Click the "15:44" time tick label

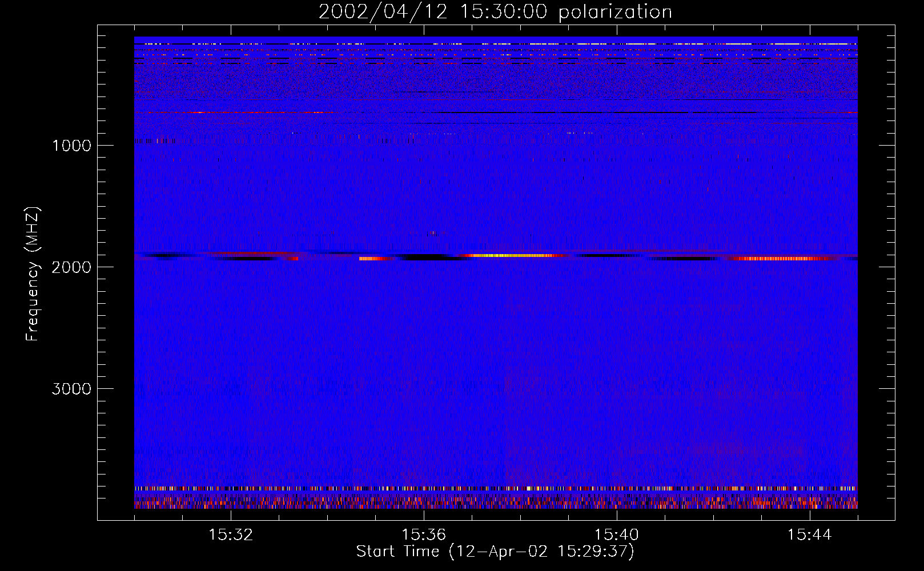coord(810,535)
